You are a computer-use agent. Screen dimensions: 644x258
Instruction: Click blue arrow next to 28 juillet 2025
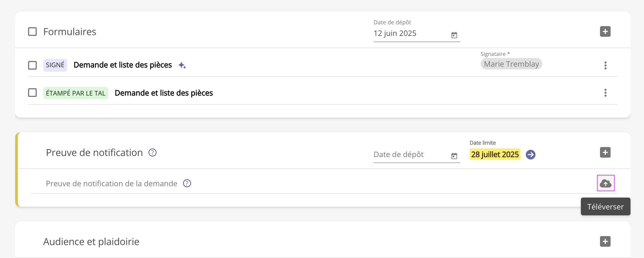click(x=531, y=155)
